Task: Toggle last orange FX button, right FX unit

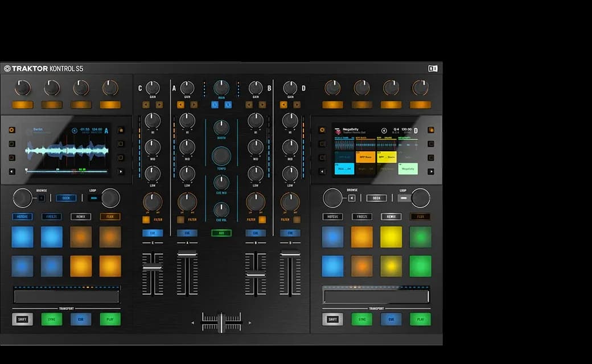Action: [x=420, y=105]
